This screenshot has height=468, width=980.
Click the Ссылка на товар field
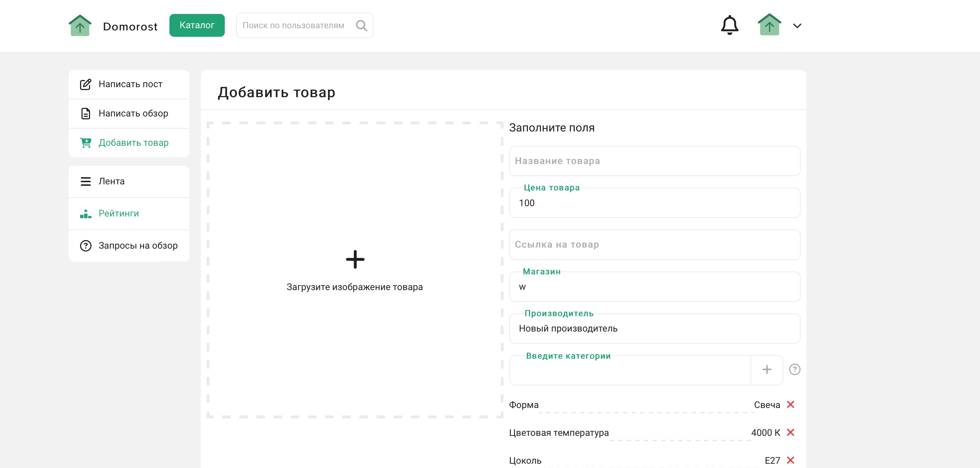point(654,244)
